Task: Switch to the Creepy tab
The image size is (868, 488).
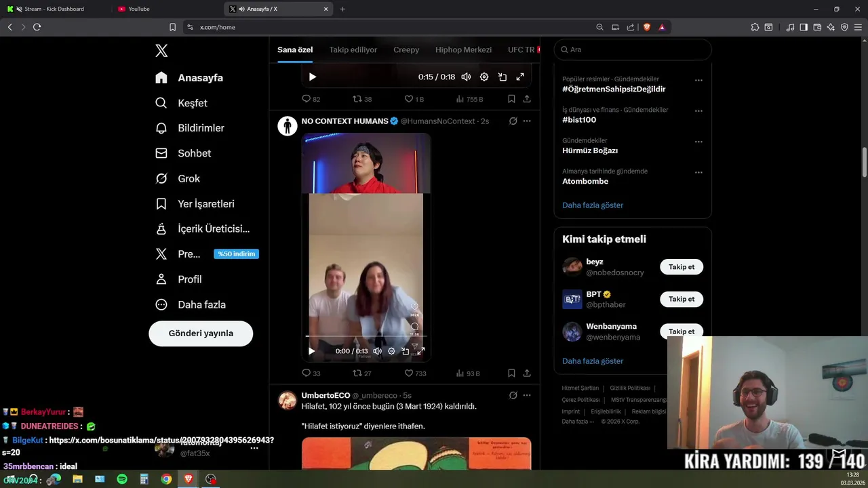Action: [406, 49]
